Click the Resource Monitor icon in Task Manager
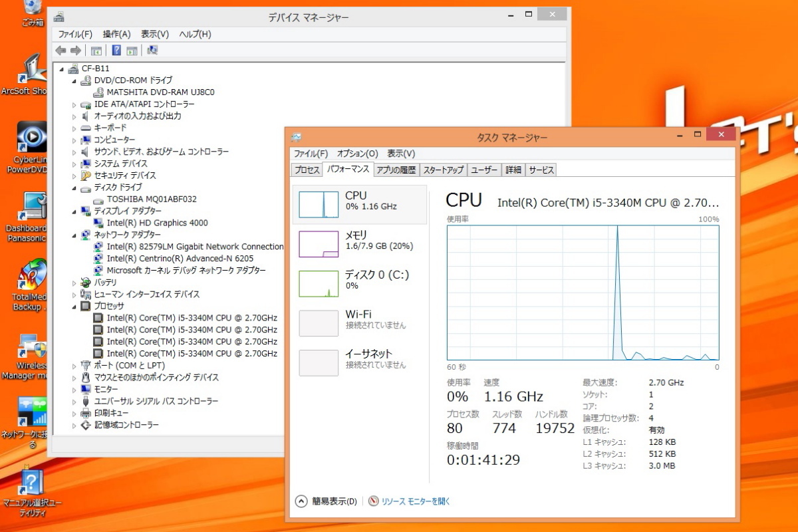 [374, 501]
